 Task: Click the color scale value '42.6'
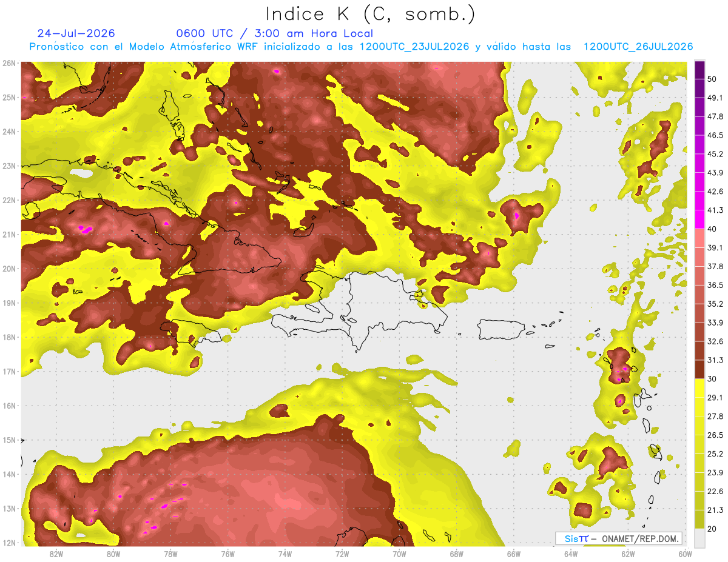pyautogui.click(x=715, y=192)
